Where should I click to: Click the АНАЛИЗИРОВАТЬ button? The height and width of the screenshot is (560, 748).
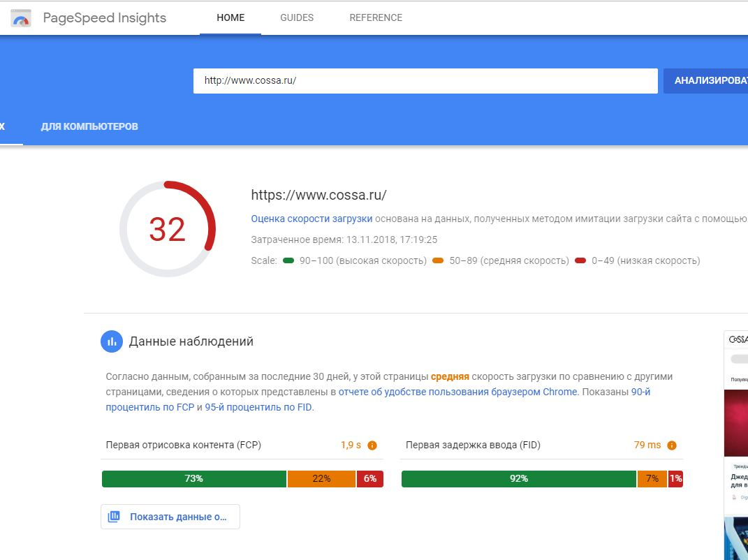(x=705, y=80)
